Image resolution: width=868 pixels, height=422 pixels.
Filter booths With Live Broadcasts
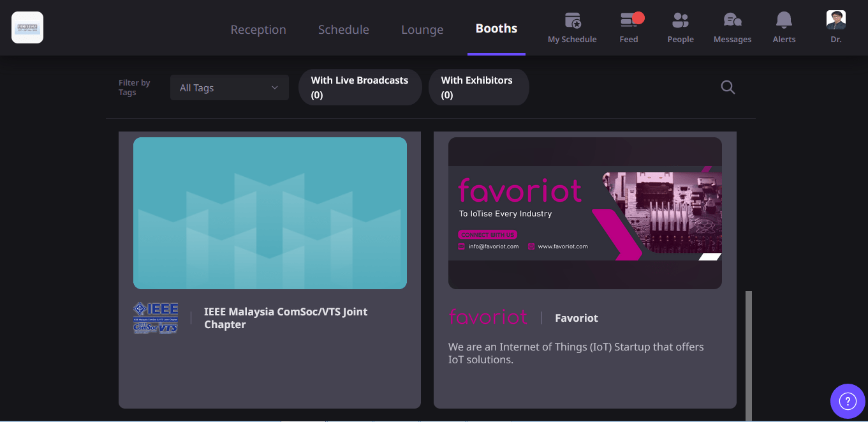point(360,87)
